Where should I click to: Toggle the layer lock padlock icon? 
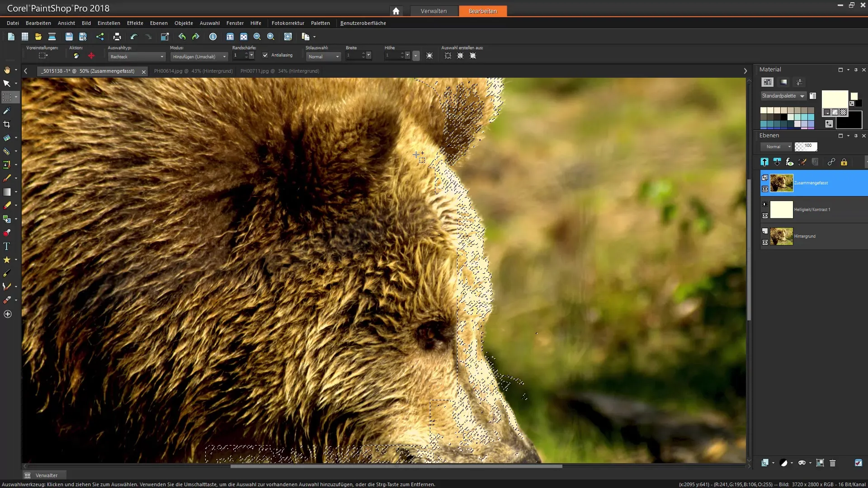click(x=844, y=162)
